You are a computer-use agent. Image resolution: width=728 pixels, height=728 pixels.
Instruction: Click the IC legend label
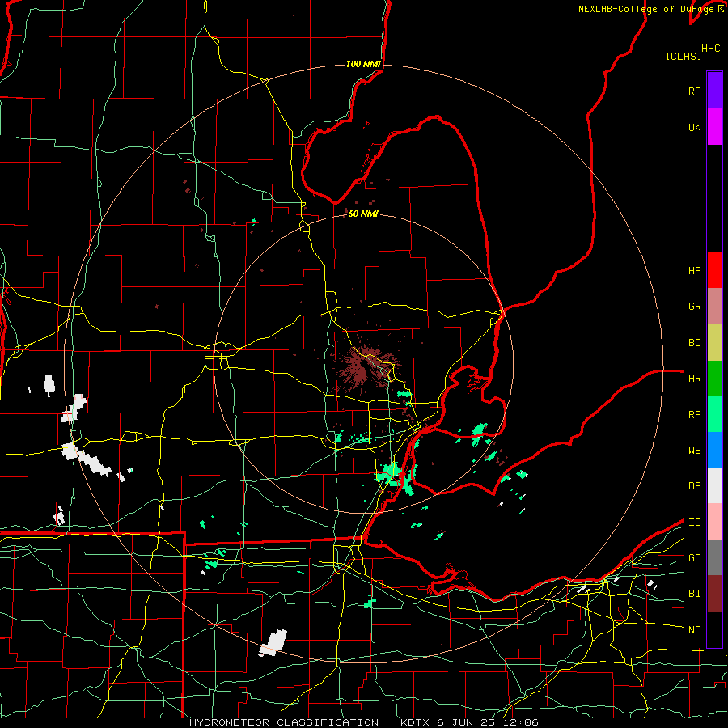pyautogui.click(x=694, y=523)
